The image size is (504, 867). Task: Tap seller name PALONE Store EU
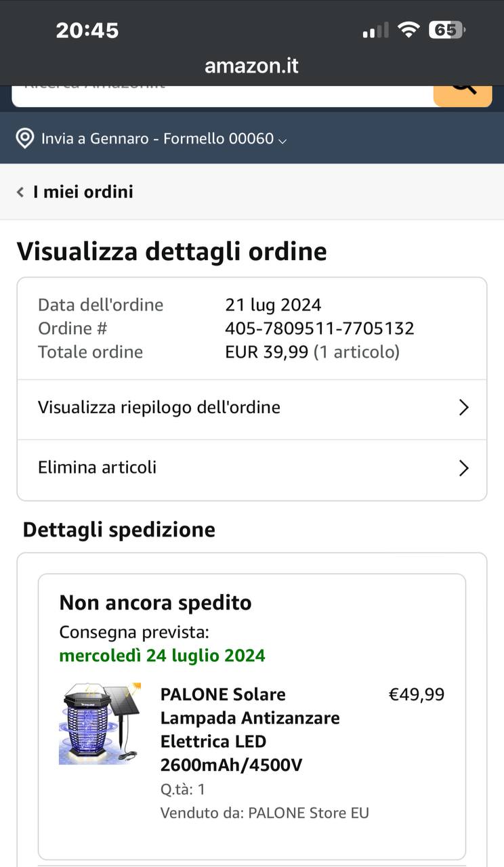[309, 813]
